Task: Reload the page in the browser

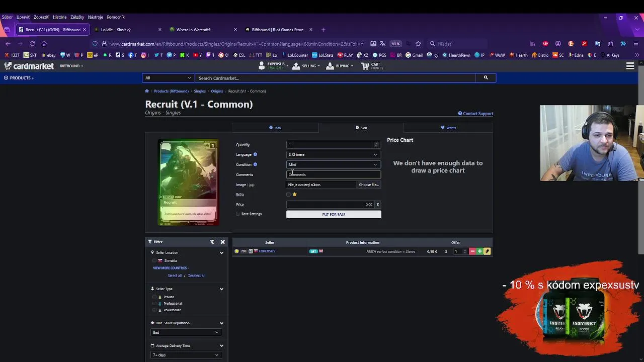Action: pos(32,44)
